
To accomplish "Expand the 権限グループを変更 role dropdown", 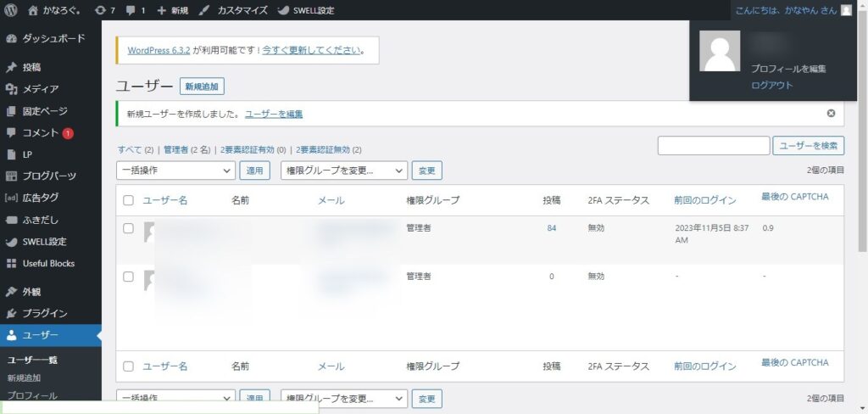I will (x=344, y=171).
